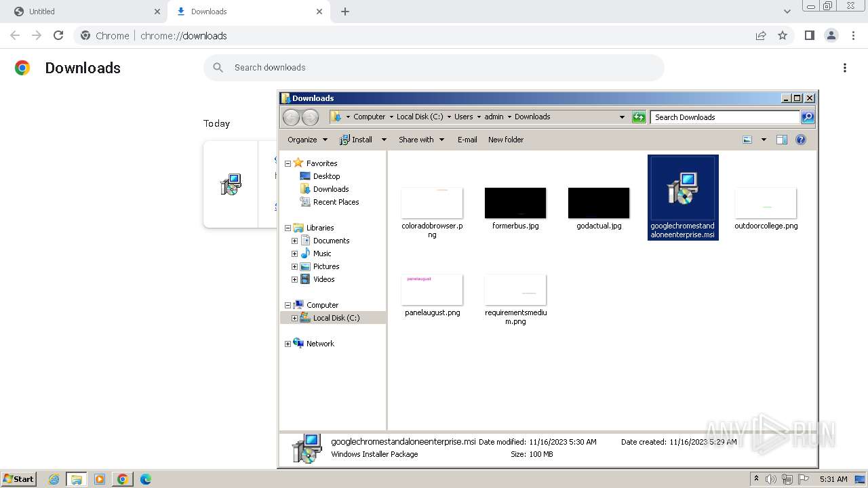Expand Local Disk (C:) node
This screenshot has height=488, width=868.
(294, 318)
